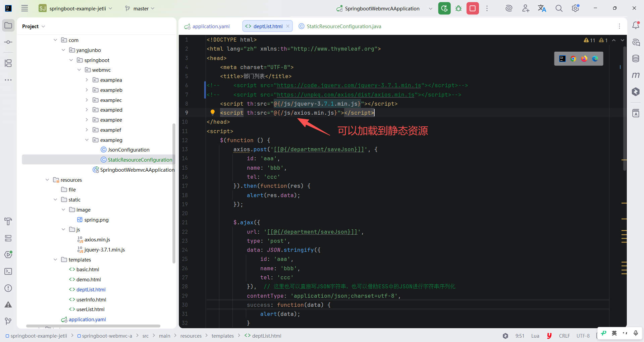This screenshot has height=342, width=644.
Task: Click the editor vertical scrollbar
Action: [x=625, y=109]
